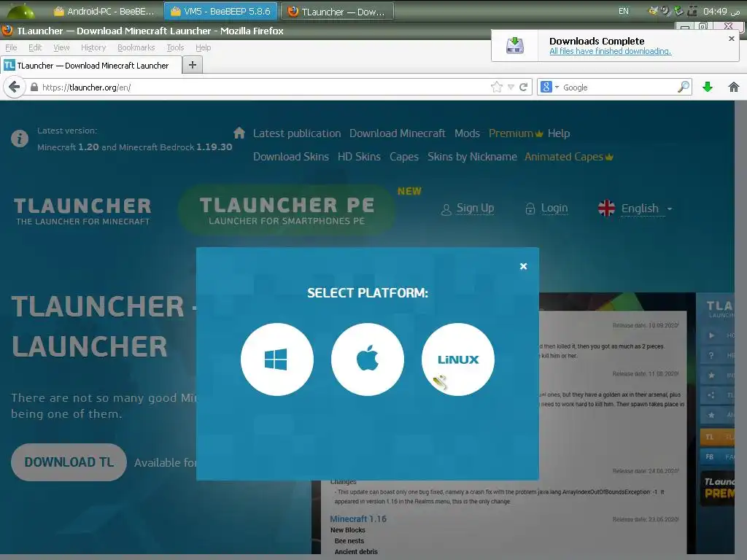Choose the Apple macOS platform icon
Image resolution: width=747 pixels, height=560 pixels.
pyautogui.click(x=368, y=359)
